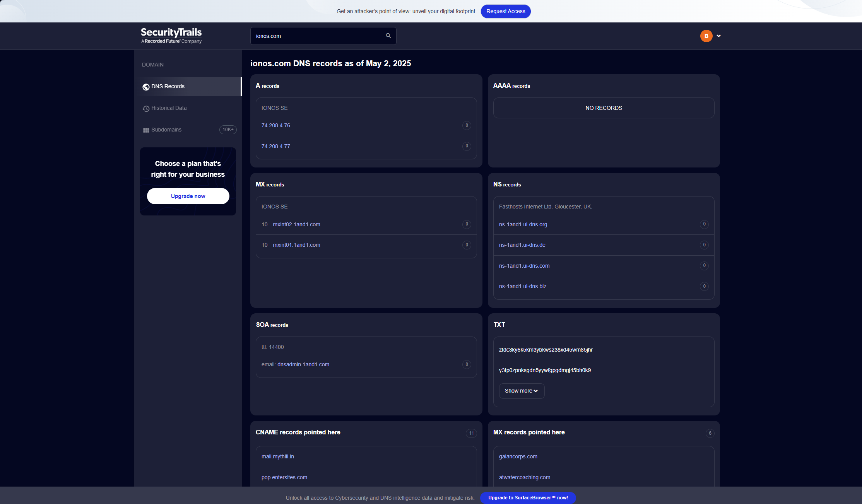Click count badge beside ns-1and1.ui-dns.biz
The image size is (862, 504).
704,286
